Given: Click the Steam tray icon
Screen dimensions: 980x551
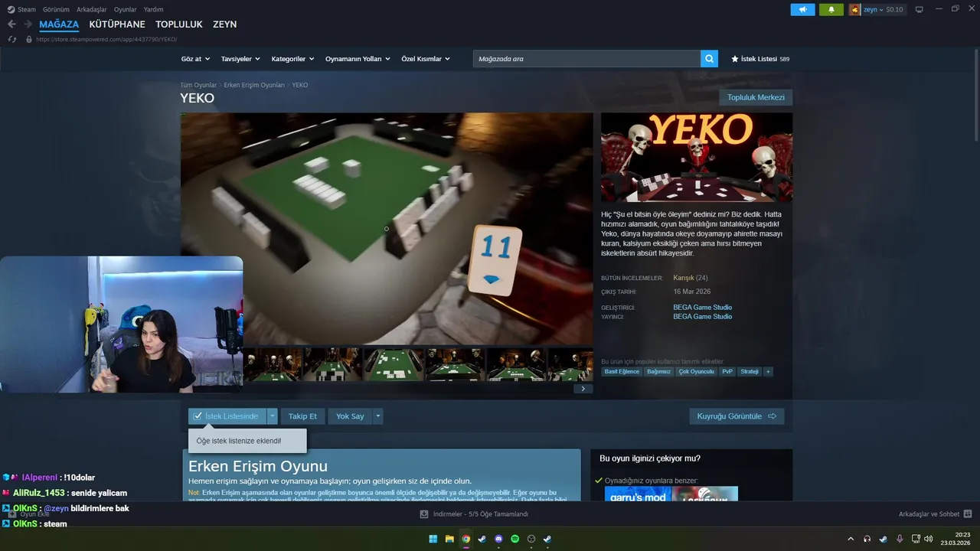Looking at the screenshot, I should (x=883, y=539).
